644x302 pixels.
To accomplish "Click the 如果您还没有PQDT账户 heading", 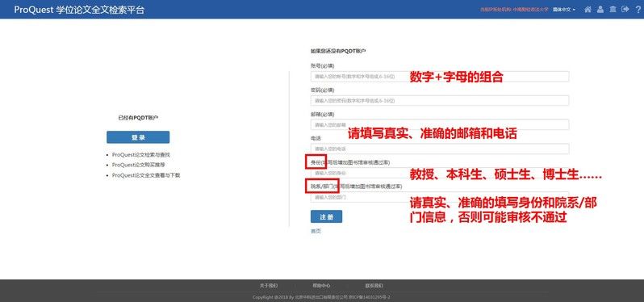I will [x=338, y=52].
